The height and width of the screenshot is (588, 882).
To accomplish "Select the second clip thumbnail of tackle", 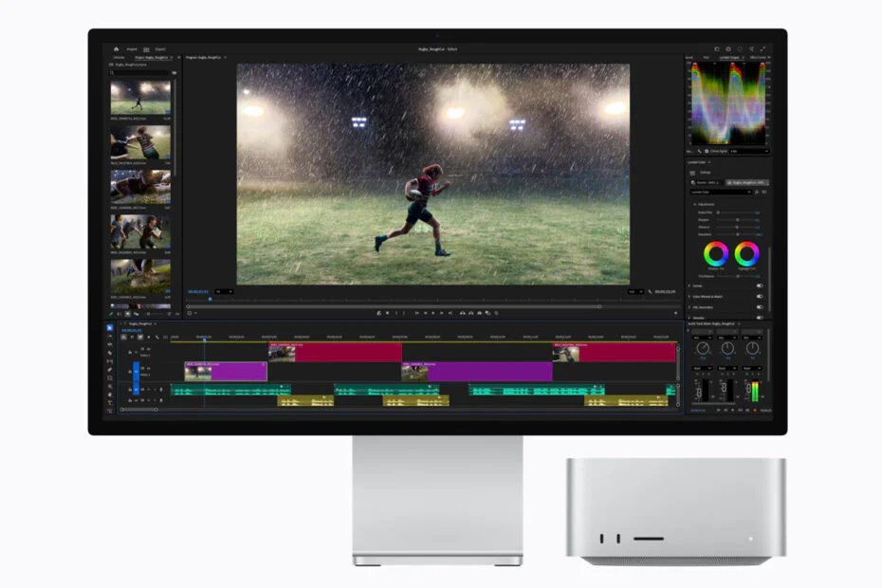I will coord(140,142).
